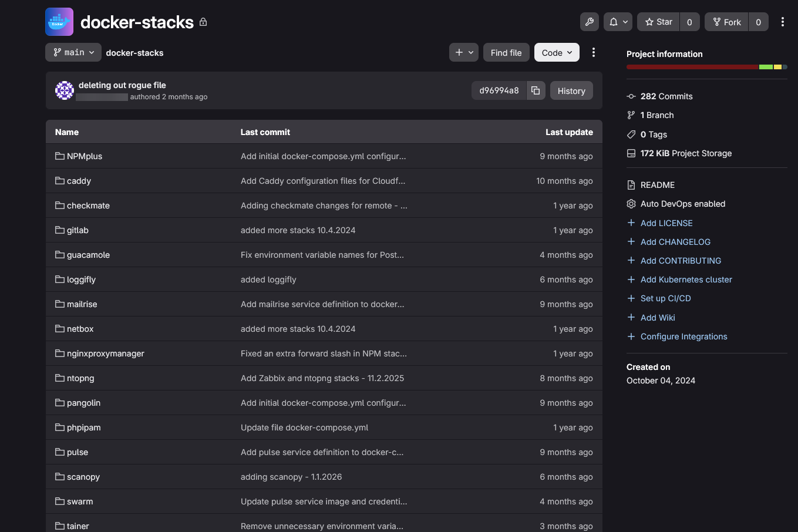Click Configure Integrations
Viewport: 798px width, 532px height.
(683, 336)
